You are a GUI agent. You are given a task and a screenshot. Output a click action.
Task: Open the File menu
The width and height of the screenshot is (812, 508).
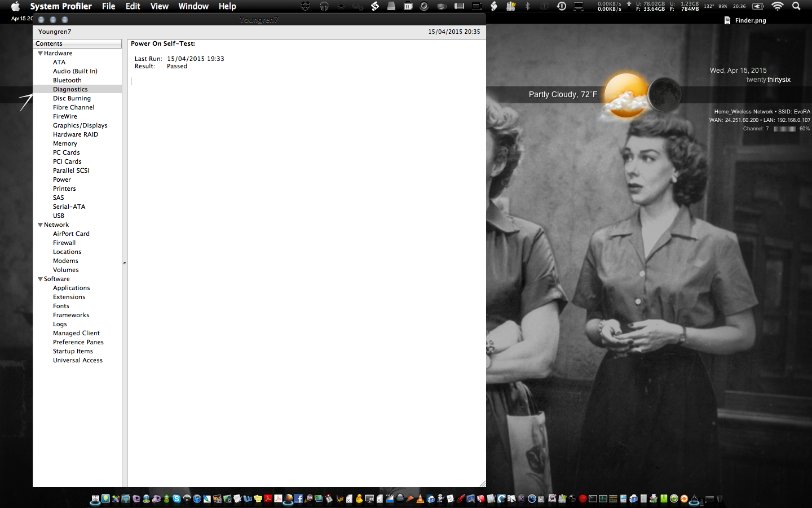(108, 6)
